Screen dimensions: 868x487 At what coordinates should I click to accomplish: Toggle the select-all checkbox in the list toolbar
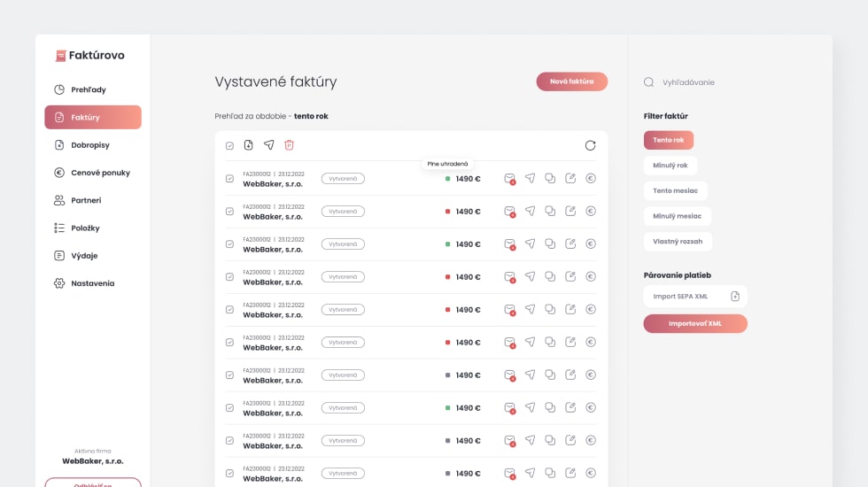229,145
